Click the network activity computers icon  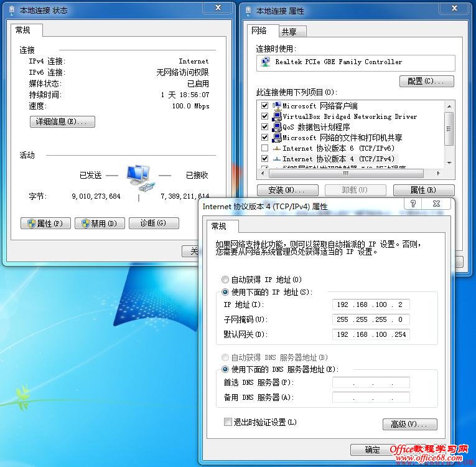tap(141, 178)
